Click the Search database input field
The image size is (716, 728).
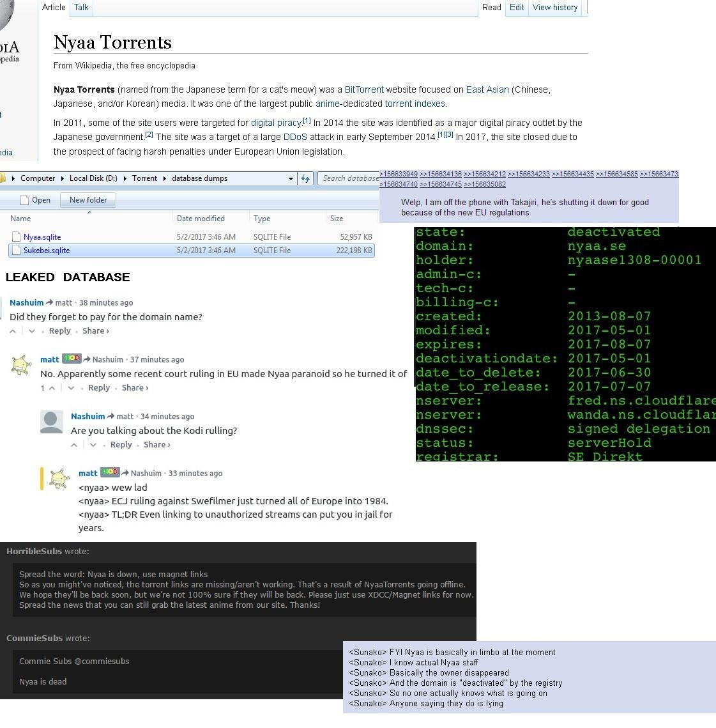click(x=349, y=178)
